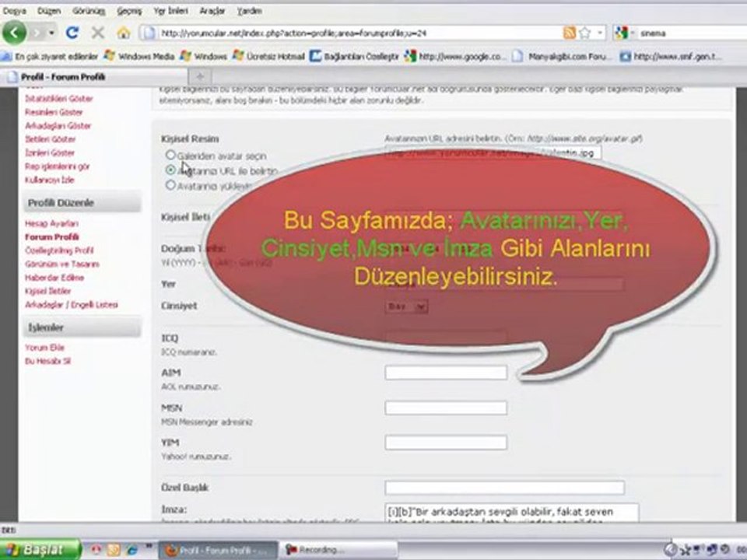Open 'Özelleştirilmiş Profil' in sidebar

(59, 250)
